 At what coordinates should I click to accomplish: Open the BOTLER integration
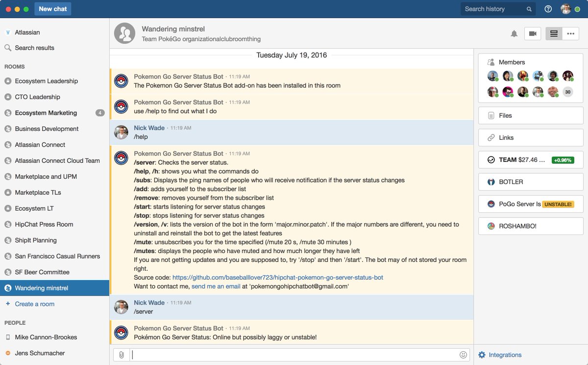pyautogui.click(x=531, y=182)
